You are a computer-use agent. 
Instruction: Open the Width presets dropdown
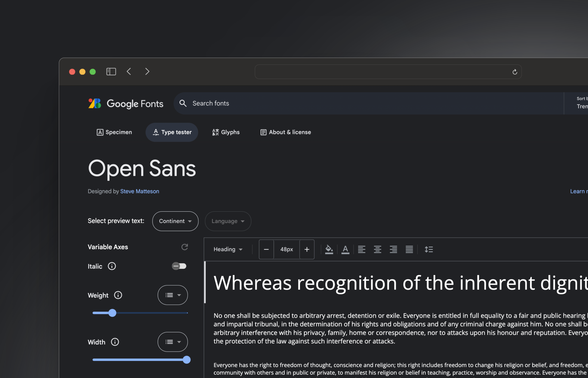[173, 342]
